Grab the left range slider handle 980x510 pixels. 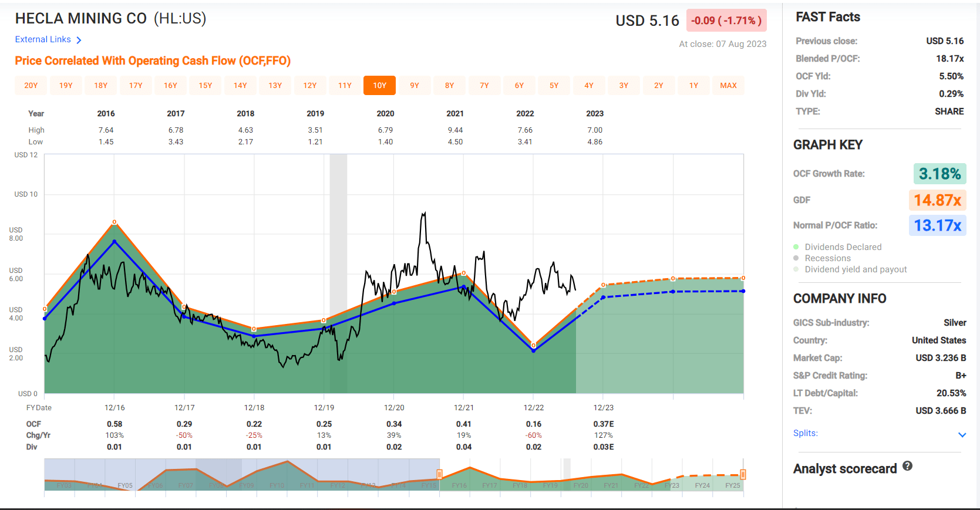tap(439, 474)
